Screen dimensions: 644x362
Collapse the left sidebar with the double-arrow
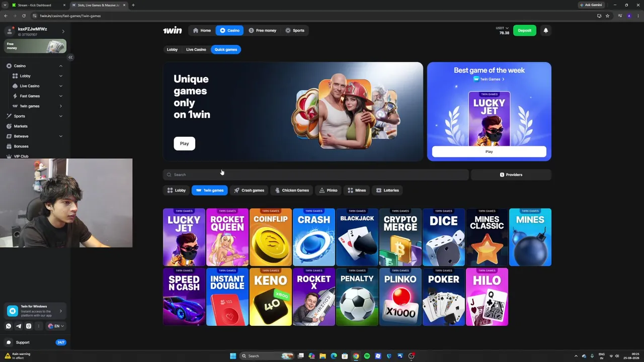pos(70,57)
